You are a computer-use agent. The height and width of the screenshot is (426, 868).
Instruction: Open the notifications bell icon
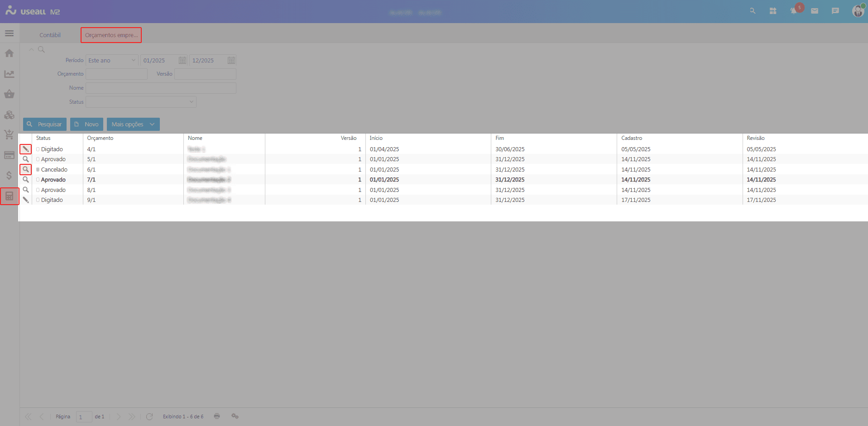[x=793, y=11]
